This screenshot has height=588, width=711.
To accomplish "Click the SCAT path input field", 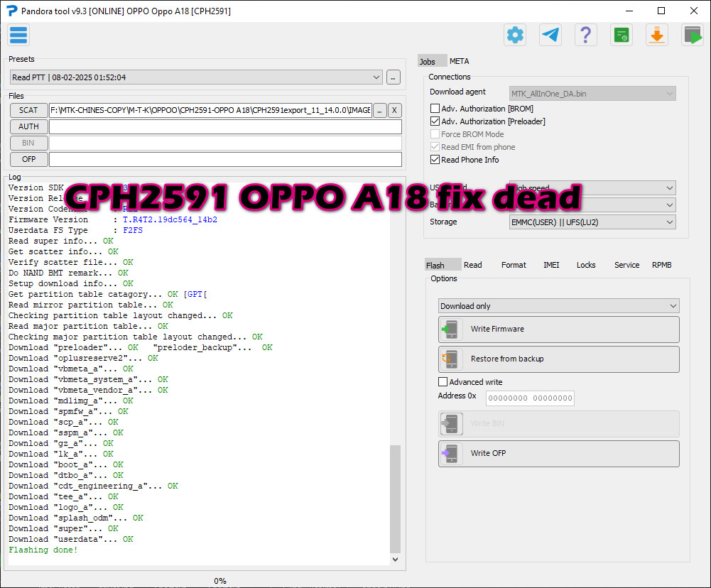I will [x=210, y=110].
